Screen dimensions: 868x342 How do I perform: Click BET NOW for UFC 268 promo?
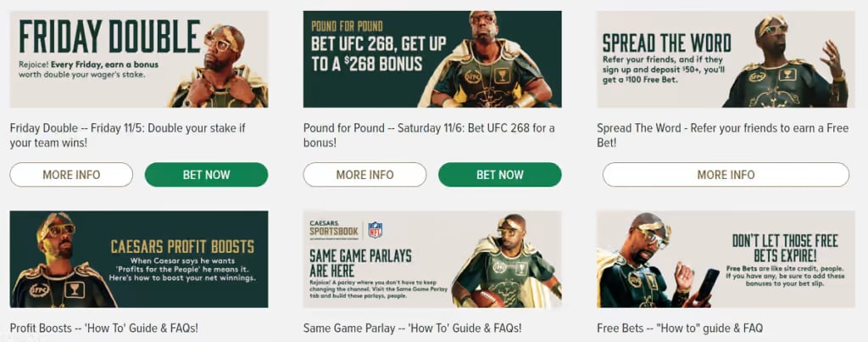500,175
